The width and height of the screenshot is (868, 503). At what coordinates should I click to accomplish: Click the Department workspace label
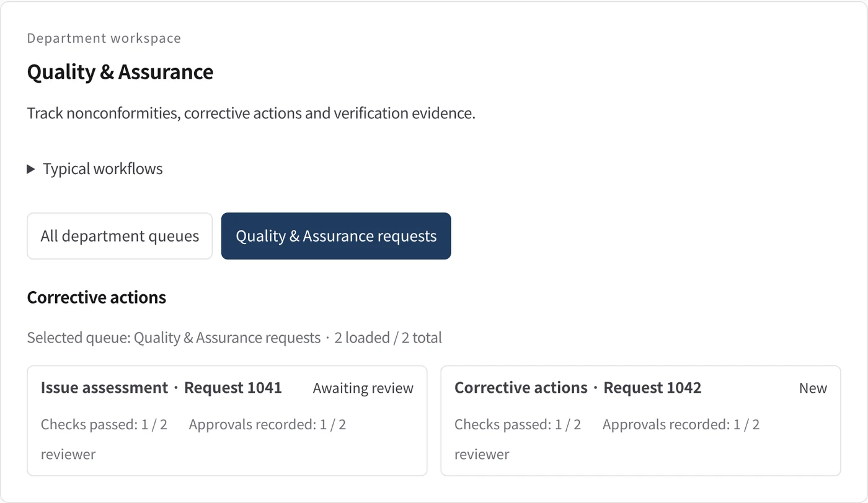pos(104,38)
